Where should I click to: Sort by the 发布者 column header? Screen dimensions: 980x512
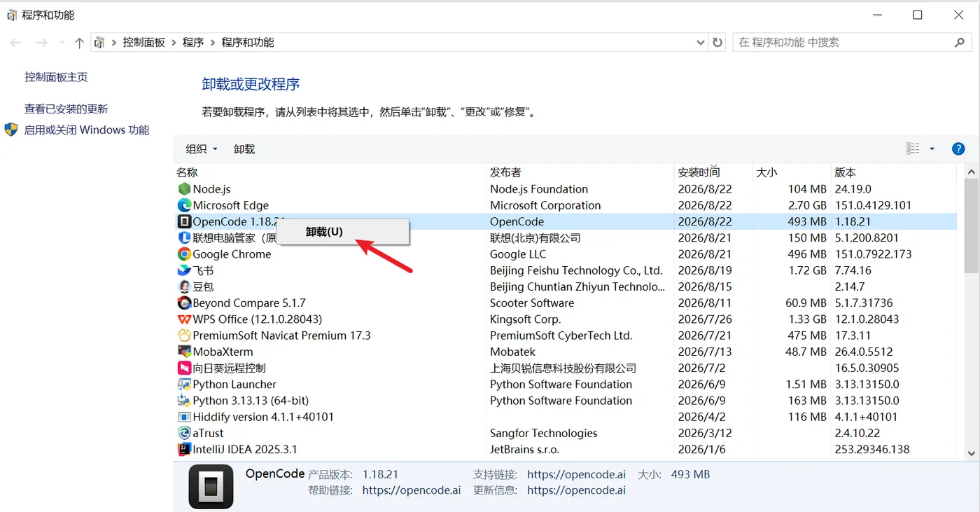pos(580,172)
